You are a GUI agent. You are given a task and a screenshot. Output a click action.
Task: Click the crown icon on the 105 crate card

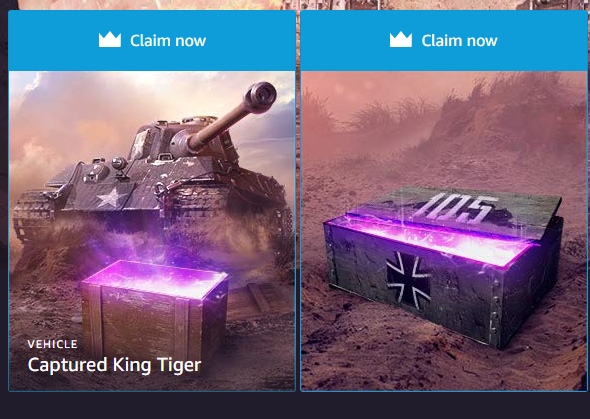click(401, 39)
